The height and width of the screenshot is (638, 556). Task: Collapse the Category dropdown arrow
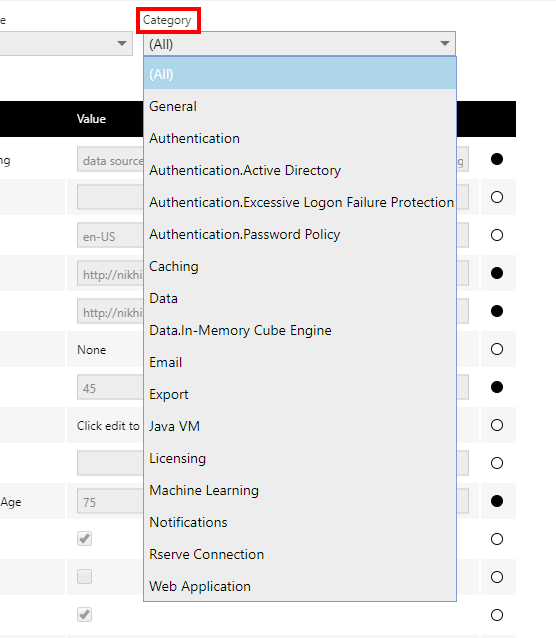445,44
